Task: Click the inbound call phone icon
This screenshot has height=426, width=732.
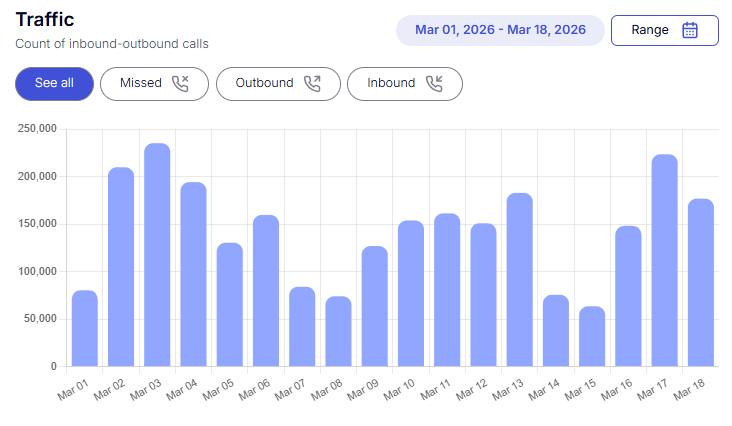Action: click(x=435, y=83)
